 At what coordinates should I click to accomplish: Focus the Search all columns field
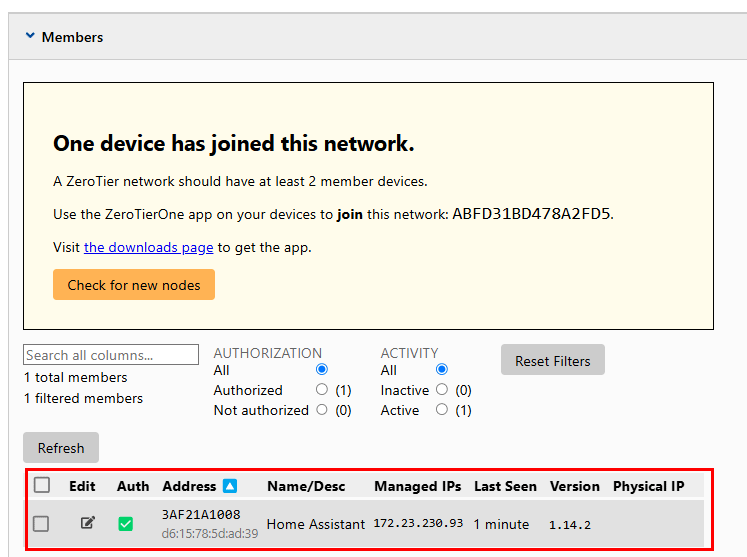pos(111,355)
